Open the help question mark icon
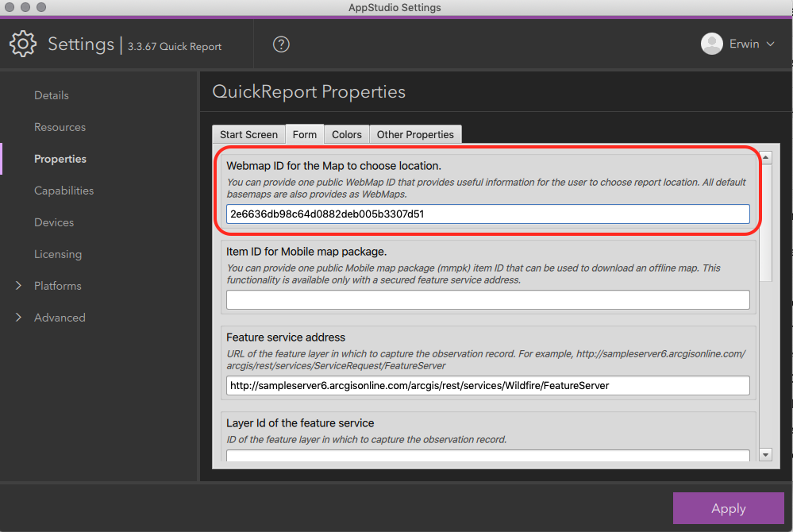Viewport: 793px width, 532px height. pos(281,44)
